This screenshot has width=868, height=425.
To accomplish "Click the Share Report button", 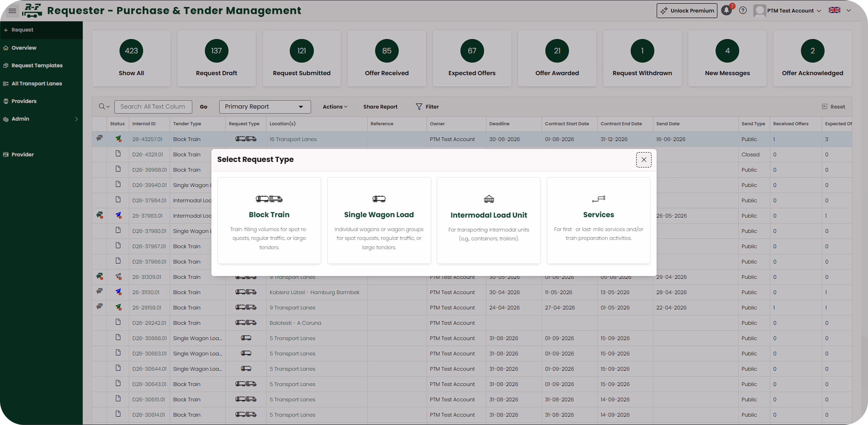I will coord(380,107).
